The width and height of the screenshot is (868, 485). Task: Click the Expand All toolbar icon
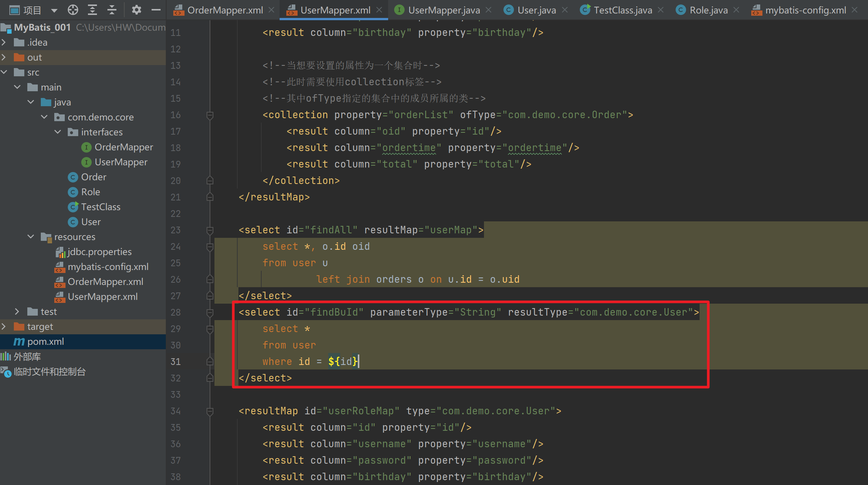(x=92, y=10)
